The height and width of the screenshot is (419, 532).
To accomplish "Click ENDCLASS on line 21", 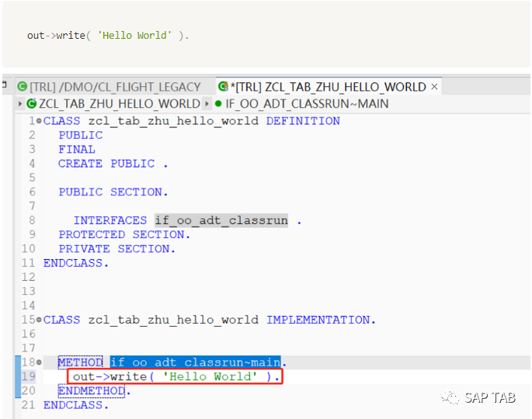I will click(x=75, y=405).
